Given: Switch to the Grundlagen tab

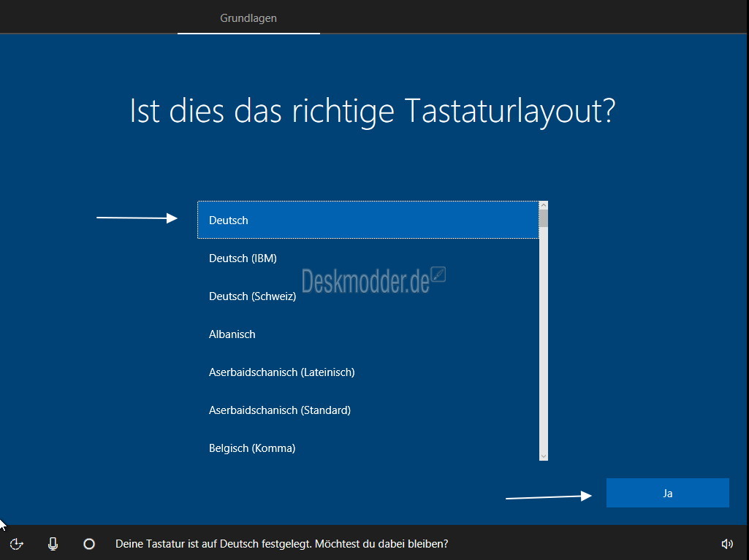Looking at the screenshot, I should (x=248, y=18).
